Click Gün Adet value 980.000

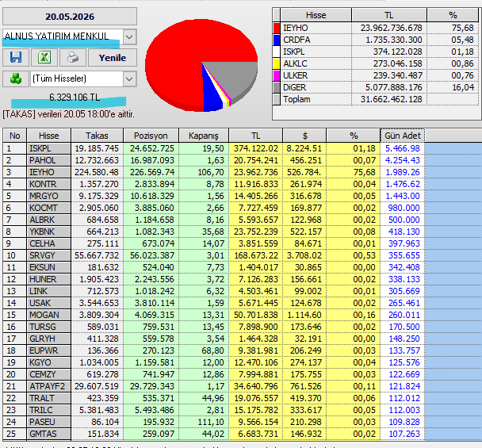(403, 209)
